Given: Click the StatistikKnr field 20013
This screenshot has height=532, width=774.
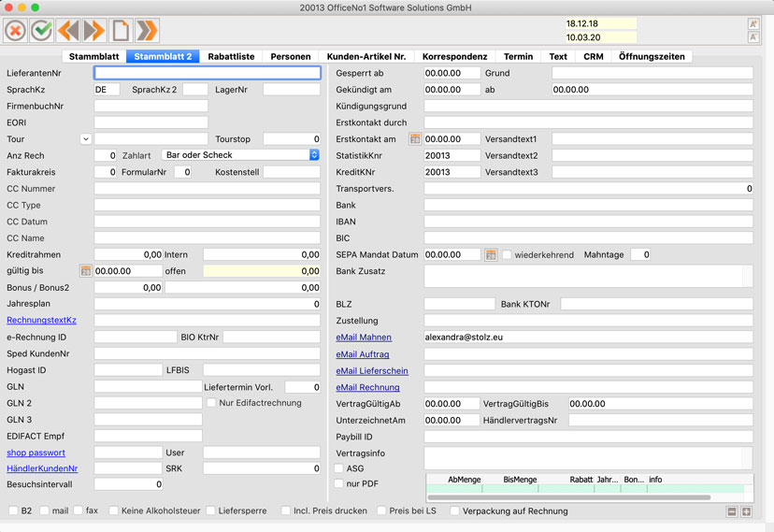Looking at the screenshot, I should [x=451, y=155].
